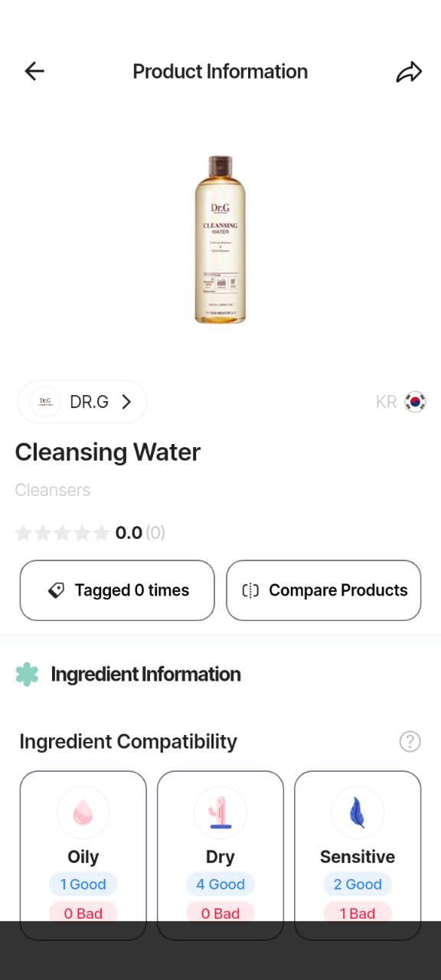Open the Oily card's 1 Good details
The image size is (441, 980).
83,884
